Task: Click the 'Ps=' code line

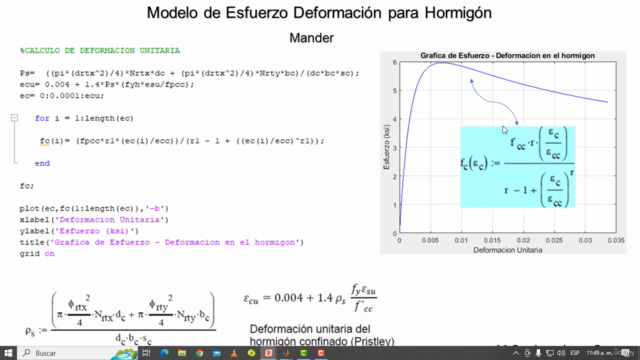Action: (189, 73)
